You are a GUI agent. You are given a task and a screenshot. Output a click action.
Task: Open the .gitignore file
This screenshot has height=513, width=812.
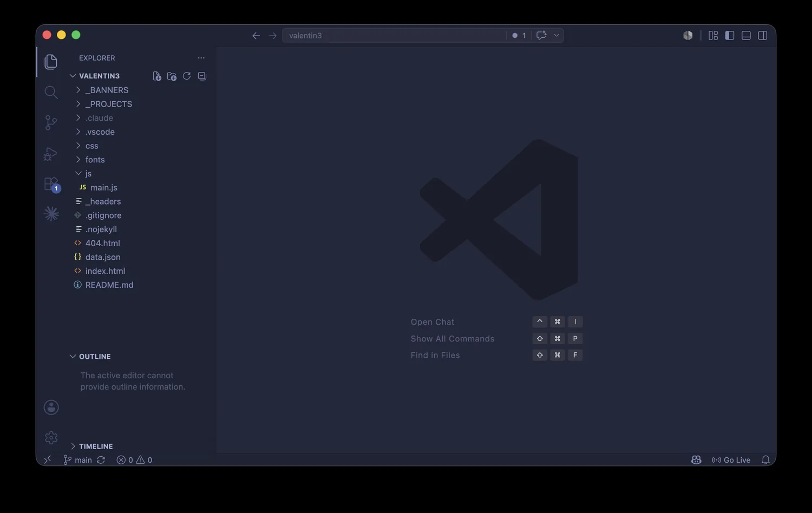point(103,215)
